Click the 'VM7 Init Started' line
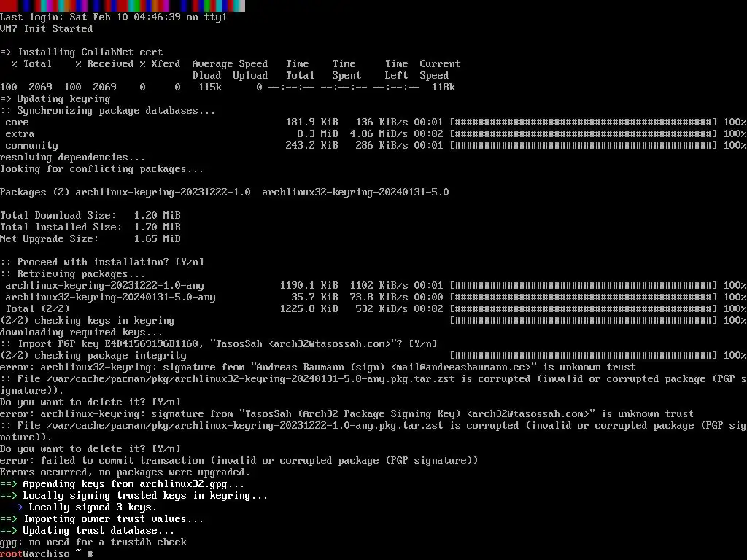 [46, 28]
